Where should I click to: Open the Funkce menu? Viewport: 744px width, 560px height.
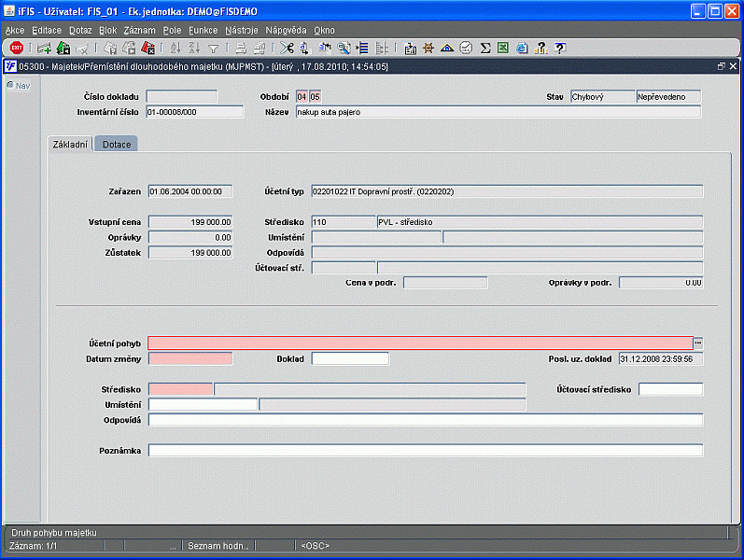pos(204,31)
